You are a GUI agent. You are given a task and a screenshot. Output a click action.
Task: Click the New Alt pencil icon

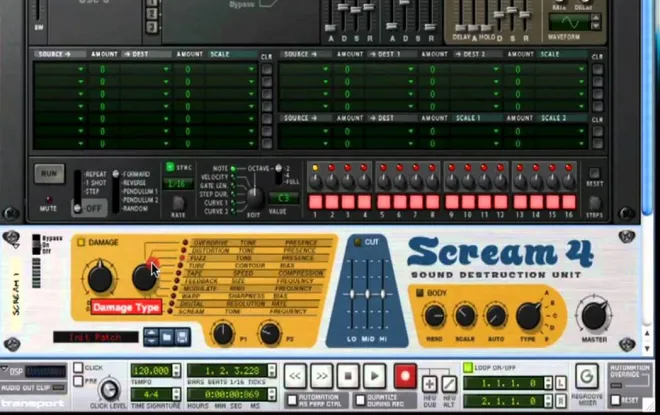[449, 384]
